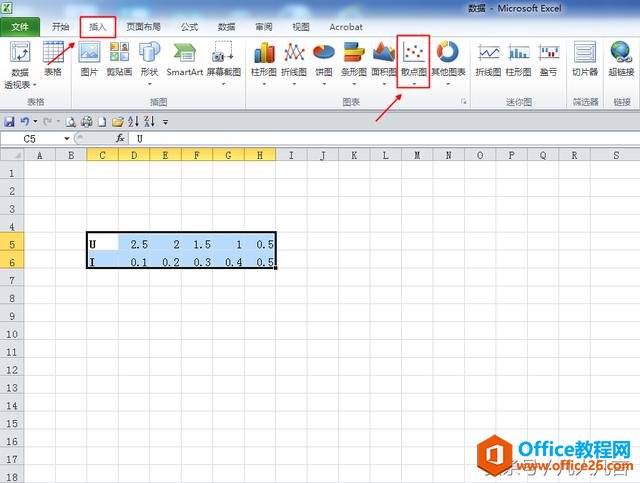Click the PivotTable (数据透视表) icon
The image size is (640, 483).
coord(20,65)
